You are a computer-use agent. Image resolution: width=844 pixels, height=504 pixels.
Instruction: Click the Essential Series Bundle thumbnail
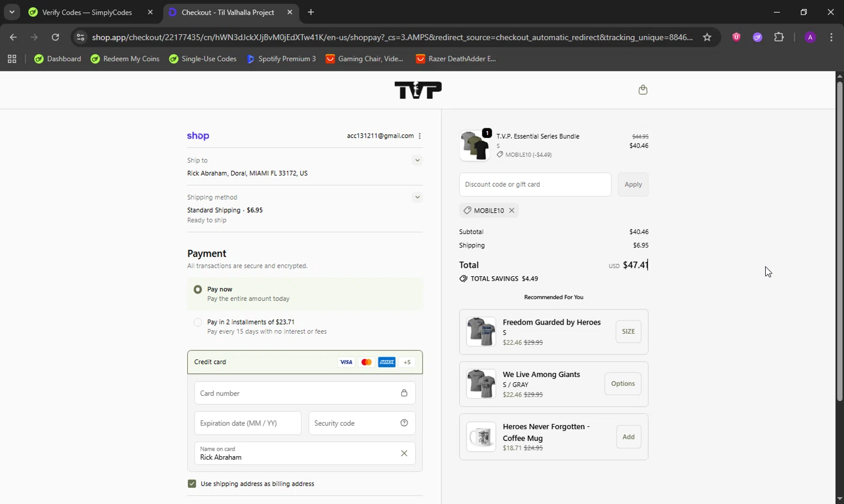click(475, 146)
